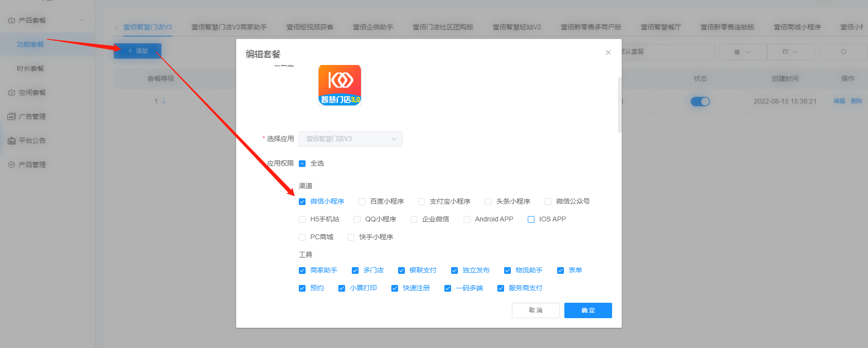Screen dimensions: 868x348
Task: Click the 平台公告 sidebar icon
Action: click(12, 141)
